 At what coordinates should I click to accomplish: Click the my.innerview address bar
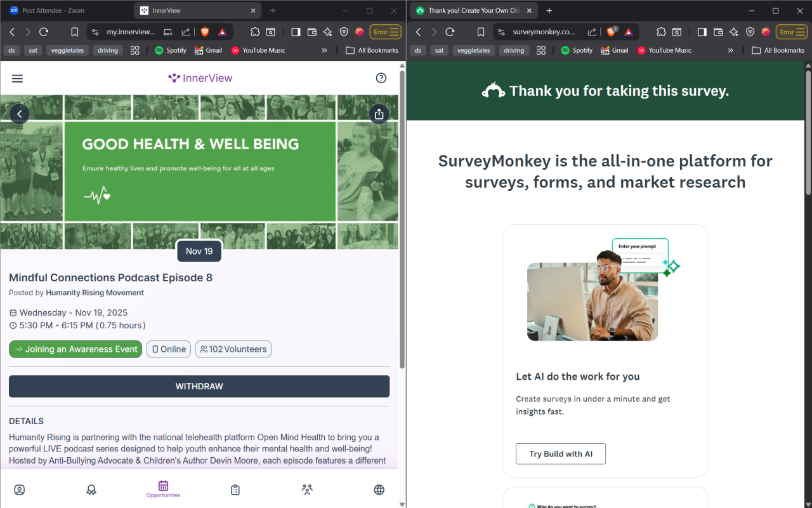[x=131, y=32]
